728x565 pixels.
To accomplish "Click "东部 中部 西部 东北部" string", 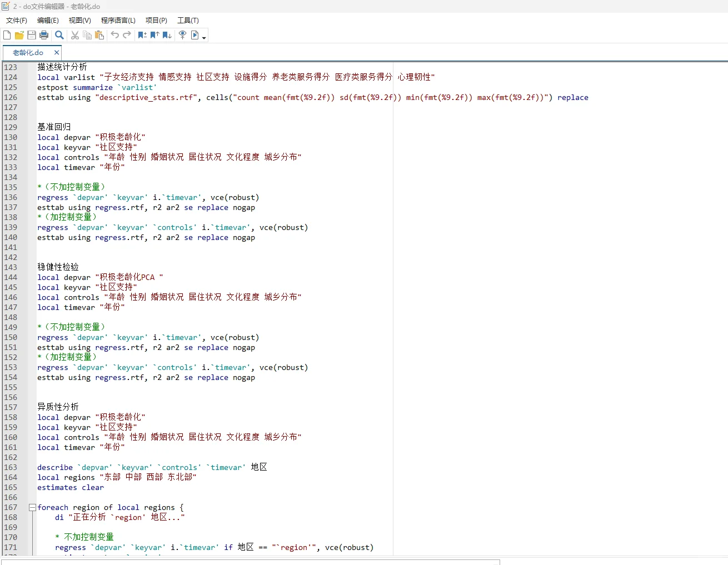I will point(148,477).
